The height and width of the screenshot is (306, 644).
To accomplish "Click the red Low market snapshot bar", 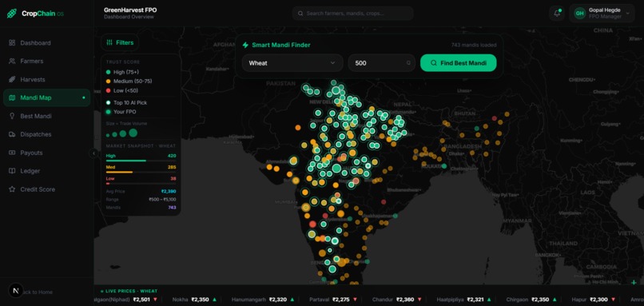I will coord(108,184).
